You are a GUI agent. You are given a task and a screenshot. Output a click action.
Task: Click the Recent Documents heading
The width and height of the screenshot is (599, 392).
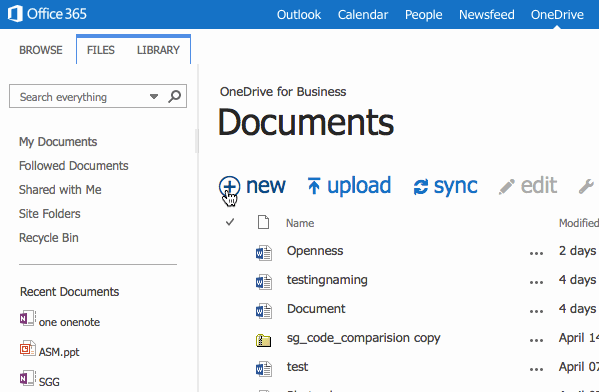(x=70, y=292)
